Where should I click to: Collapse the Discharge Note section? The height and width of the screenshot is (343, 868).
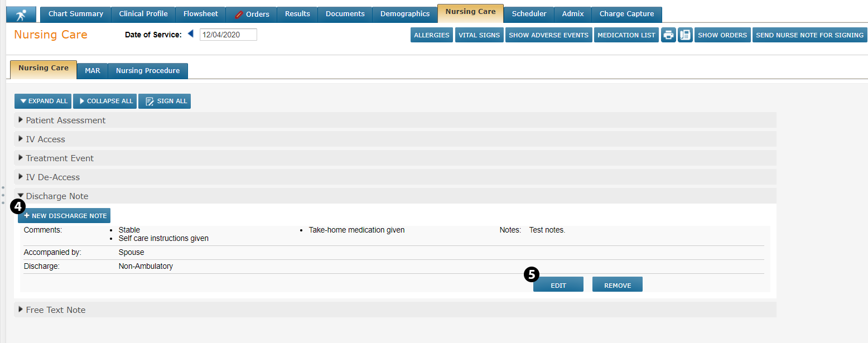click(x=56, y=196)
